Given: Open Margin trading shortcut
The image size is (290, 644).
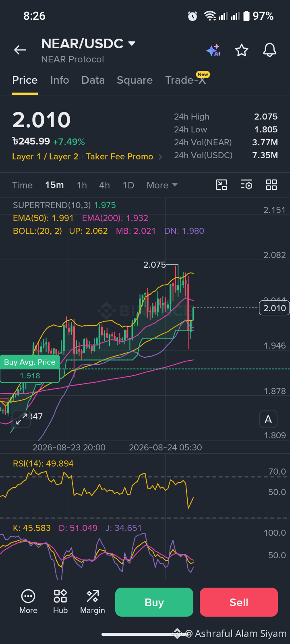Looking at the screenshot, I should pyautogui.click(x=93, y=602).
